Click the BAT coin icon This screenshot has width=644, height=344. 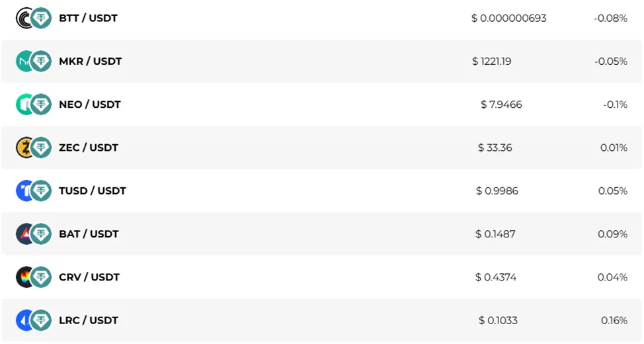[x=24, y=234]
